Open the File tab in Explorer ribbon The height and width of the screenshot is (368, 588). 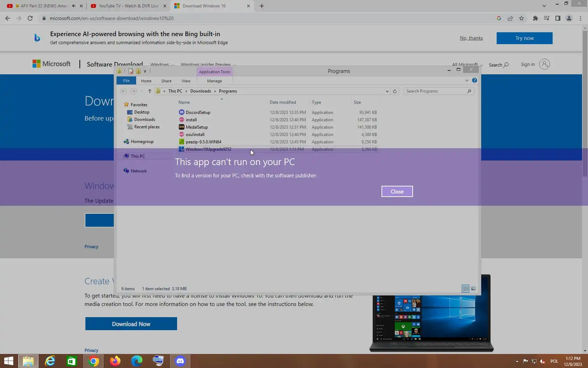tap(126, 81)
